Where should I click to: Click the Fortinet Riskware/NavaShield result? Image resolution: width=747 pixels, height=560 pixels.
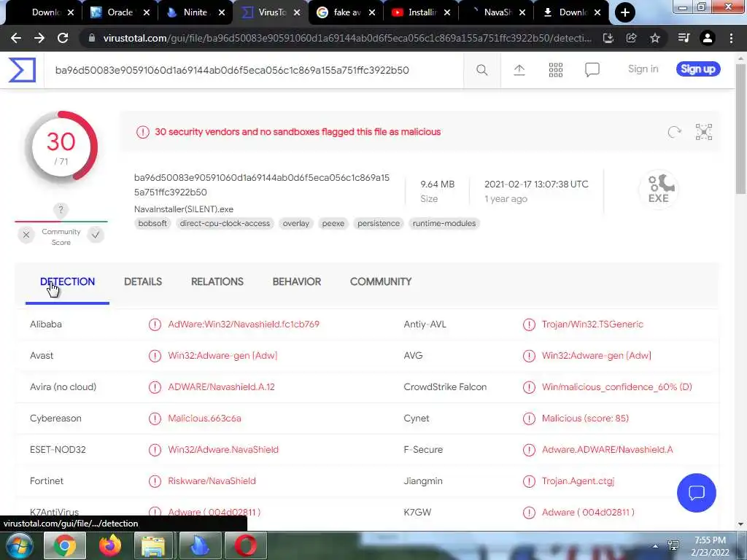(x=212, y=481)
